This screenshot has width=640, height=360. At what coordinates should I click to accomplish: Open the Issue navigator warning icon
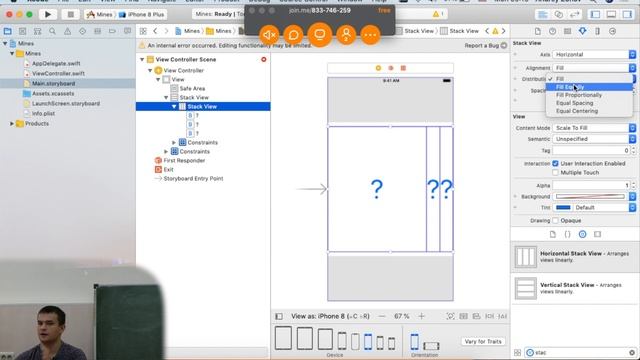coord(67,31)
